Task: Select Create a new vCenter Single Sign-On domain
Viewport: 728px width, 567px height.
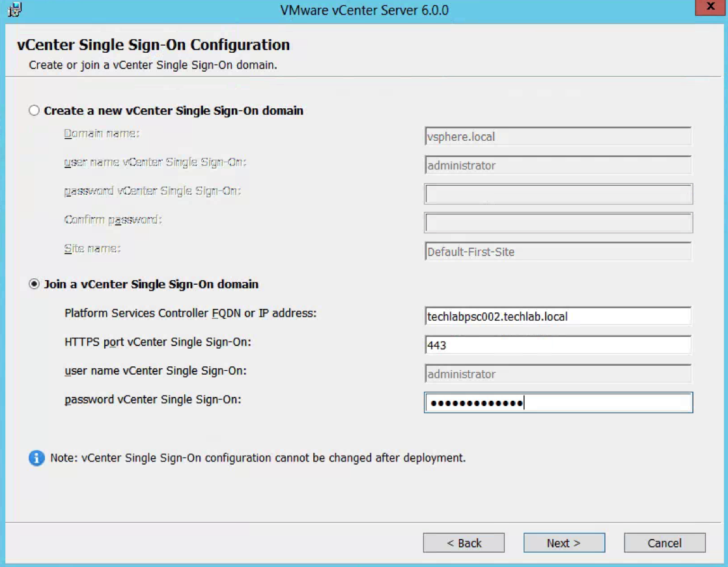Action: click(34, 110)
